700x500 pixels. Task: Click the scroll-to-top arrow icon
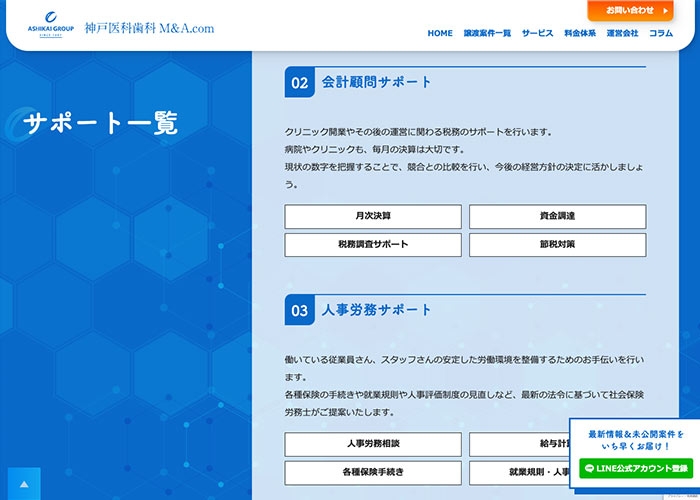tap(24, 483)
